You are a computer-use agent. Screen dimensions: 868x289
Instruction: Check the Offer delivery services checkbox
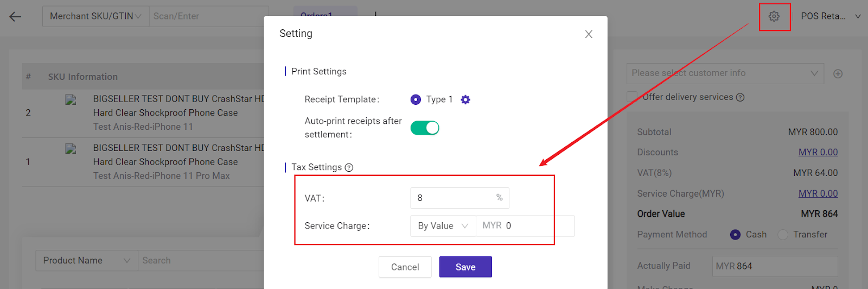click(x=632, y=97)
